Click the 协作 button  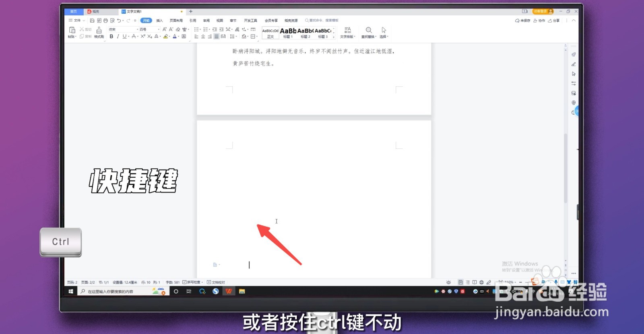click(539, 20)
